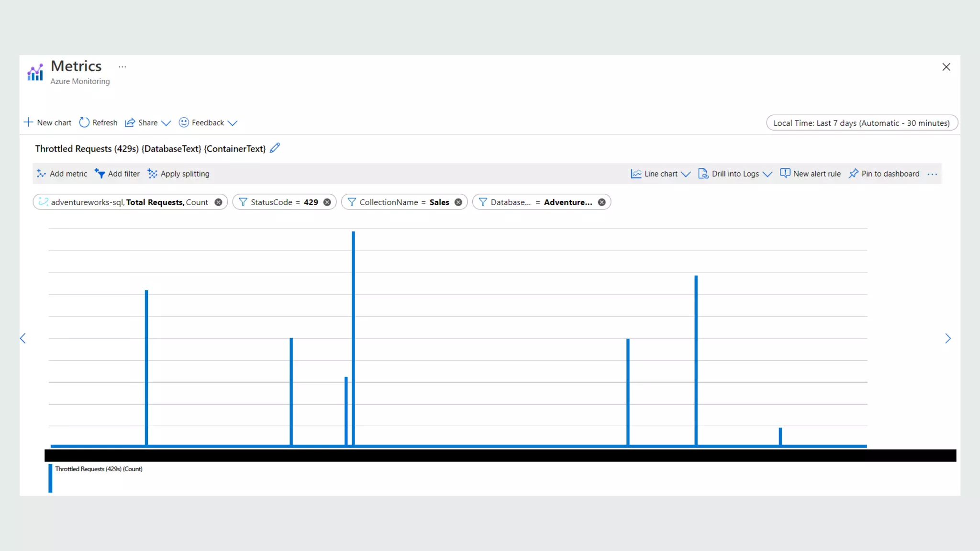
Task: Click the blue legend color bar
Action: pyautogui.click(x=50, y=478)
